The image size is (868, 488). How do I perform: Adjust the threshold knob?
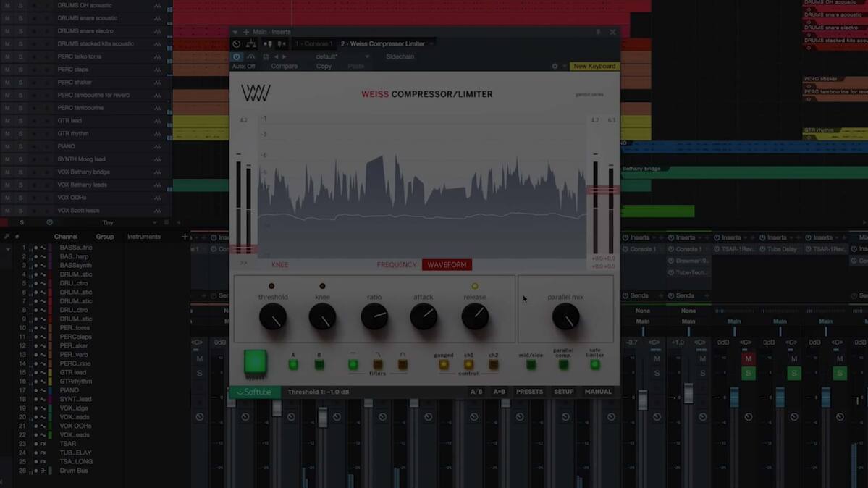coord(273,316)
